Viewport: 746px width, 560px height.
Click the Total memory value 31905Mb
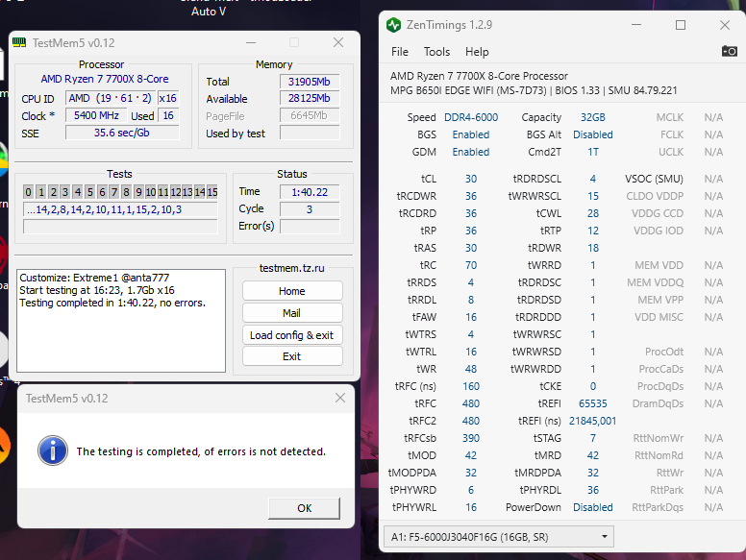310,82
